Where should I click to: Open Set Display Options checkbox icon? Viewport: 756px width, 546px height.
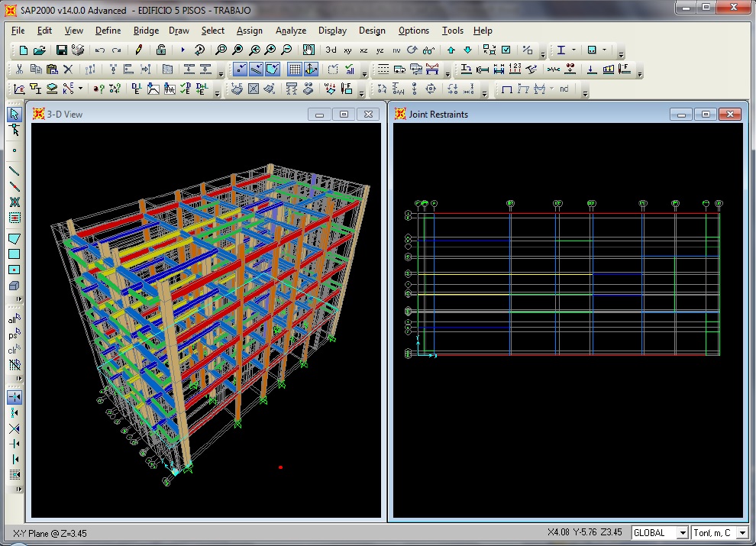(506, 50)
